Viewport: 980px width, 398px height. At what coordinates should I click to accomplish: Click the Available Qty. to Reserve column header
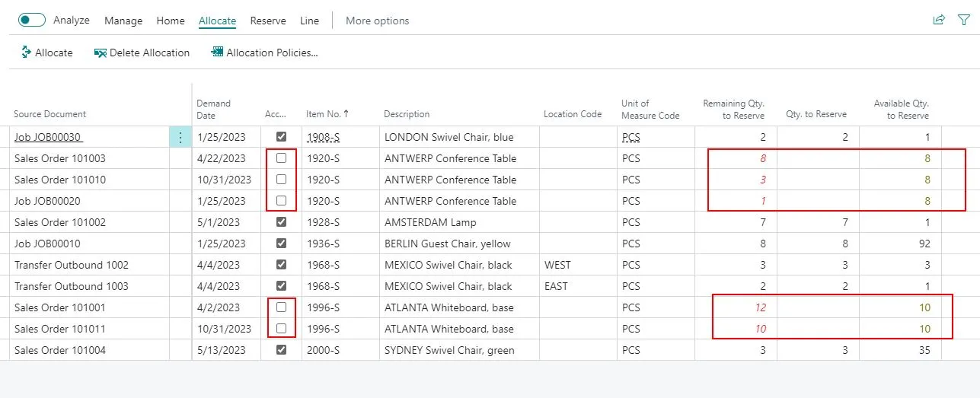[x=908, y=109]
